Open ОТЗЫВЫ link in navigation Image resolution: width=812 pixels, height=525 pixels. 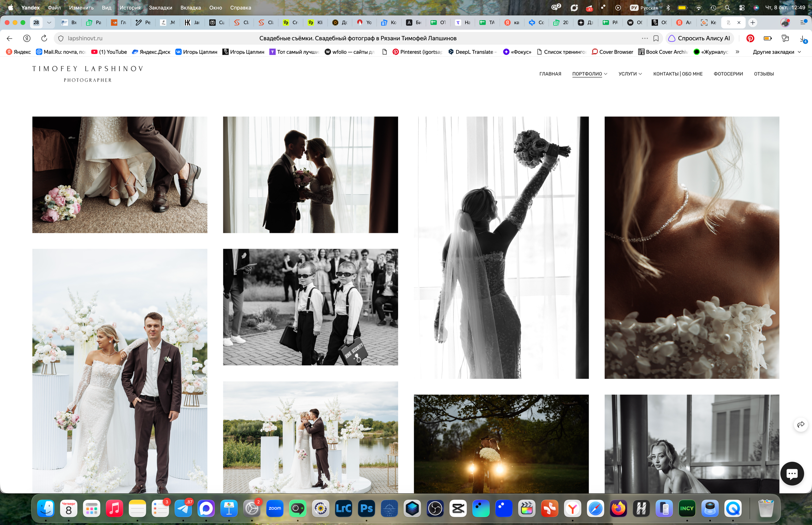pyautogui.click(x=763, y=74)
